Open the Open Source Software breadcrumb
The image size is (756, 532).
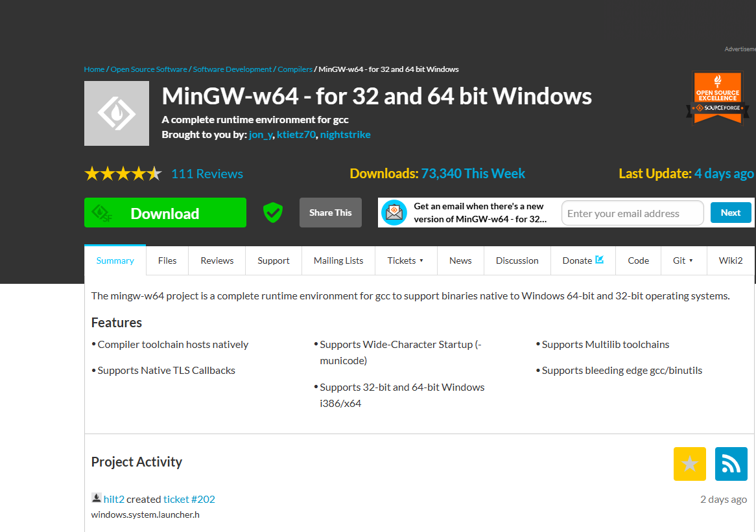[x=149, y=69]
